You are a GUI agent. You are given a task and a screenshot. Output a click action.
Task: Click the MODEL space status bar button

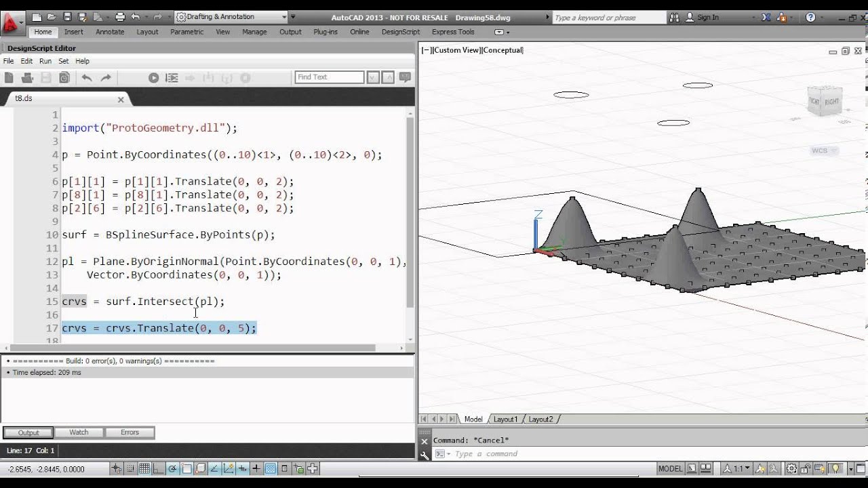tap(671, 468)
